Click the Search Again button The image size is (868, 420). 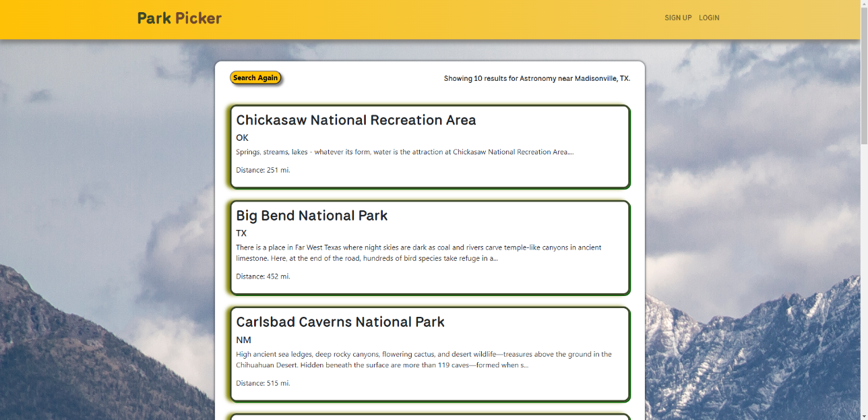(x=255, y=78)
